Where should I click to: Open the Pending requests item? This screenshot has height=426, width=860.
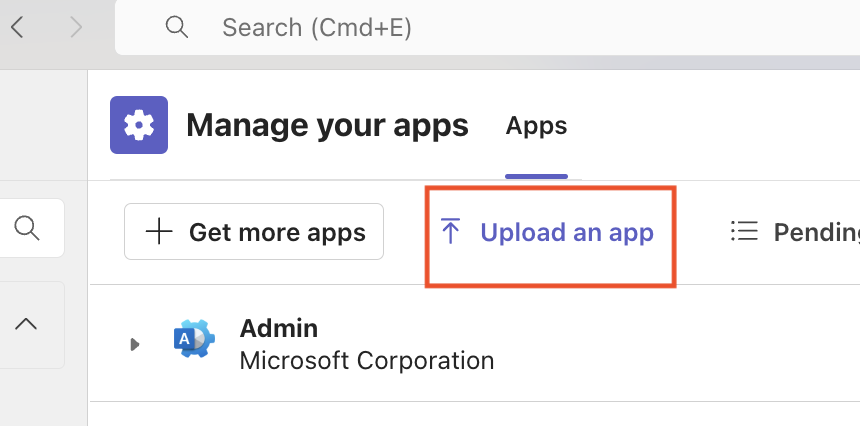(x=795, y=232)
